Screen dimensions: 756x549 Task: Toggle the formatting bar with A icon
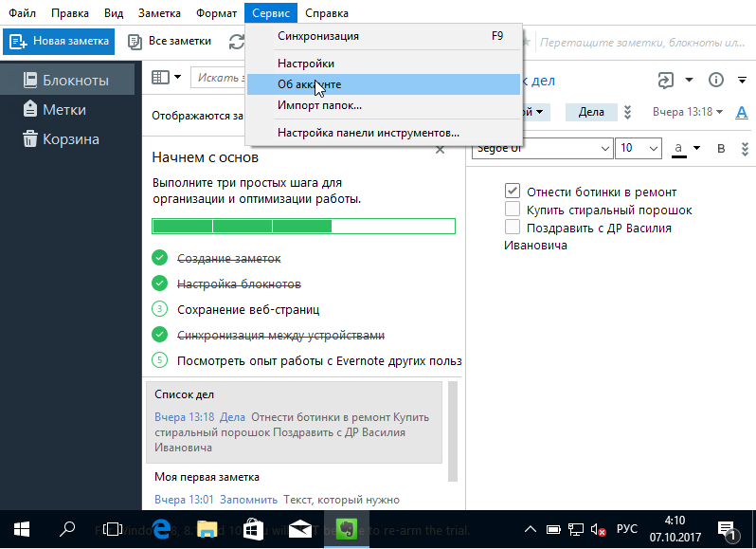point(742,113)
